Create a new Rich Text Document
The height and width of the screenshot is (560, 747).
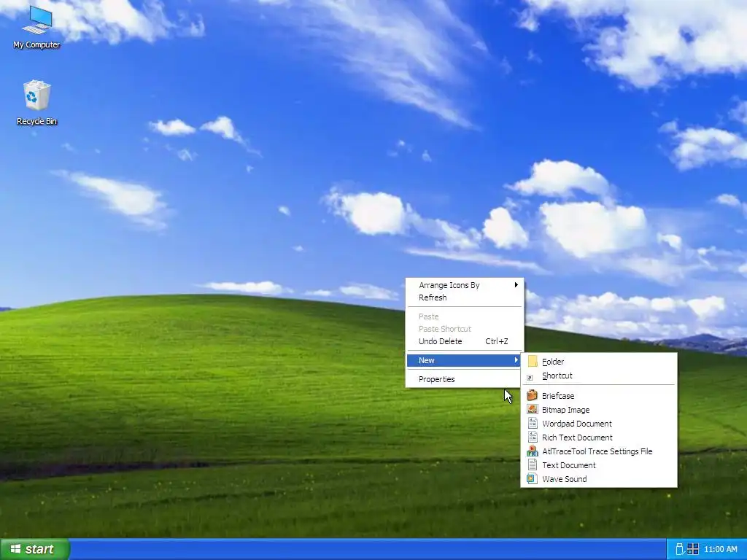point(599,437)
